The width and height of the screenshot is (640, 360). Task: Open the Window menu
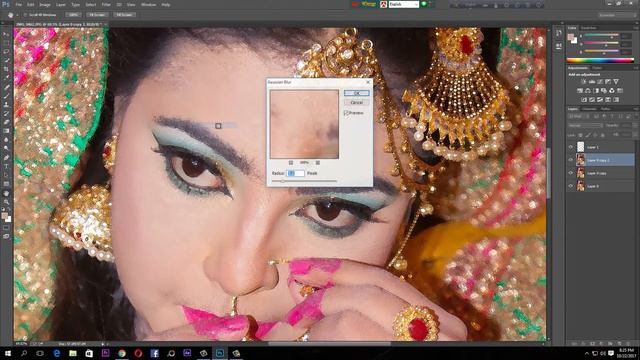(148, 4)
